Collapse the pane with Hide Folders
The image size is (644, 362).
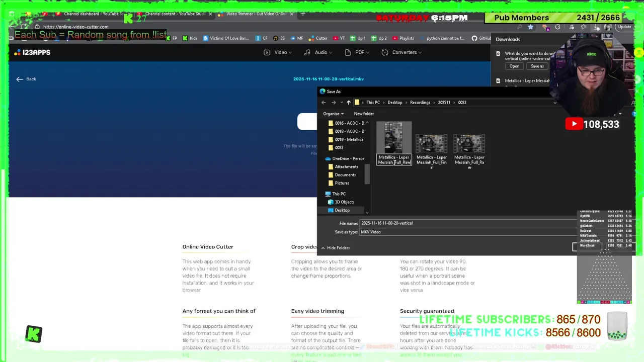coord(335,248)
